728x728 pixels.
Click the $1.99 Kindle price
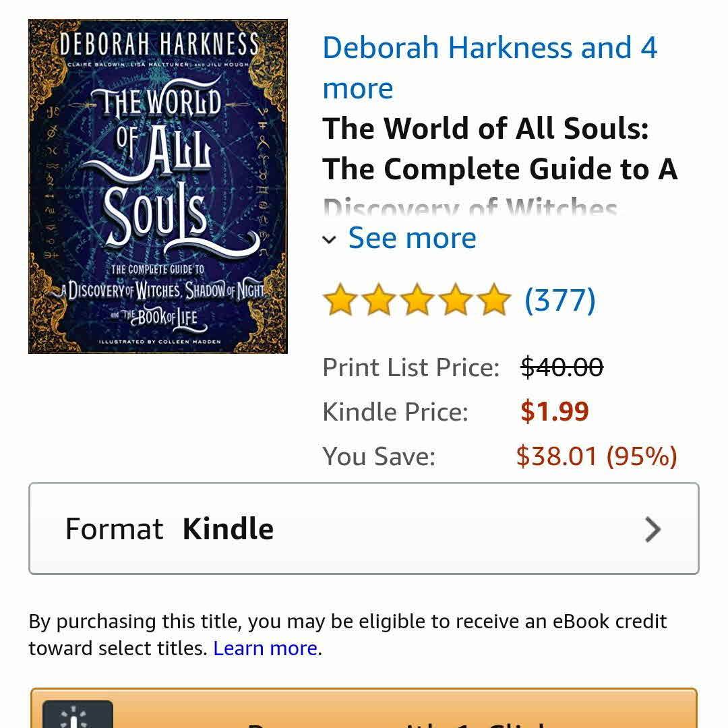coord(554,411)
